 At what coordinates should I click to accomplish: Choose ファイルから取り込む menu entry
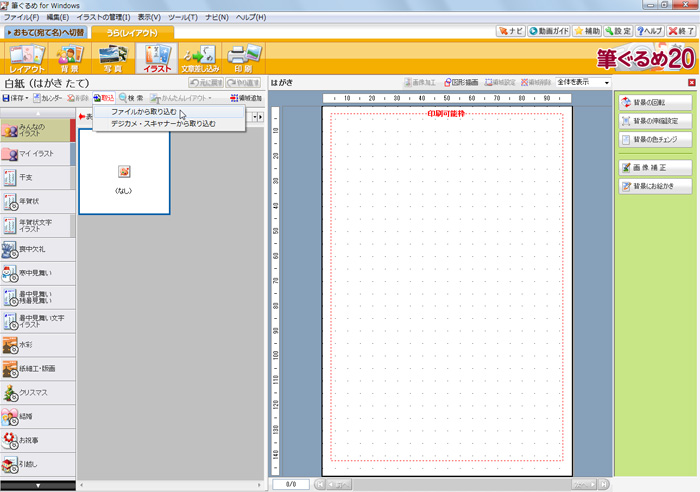click(x=144, y=112)
